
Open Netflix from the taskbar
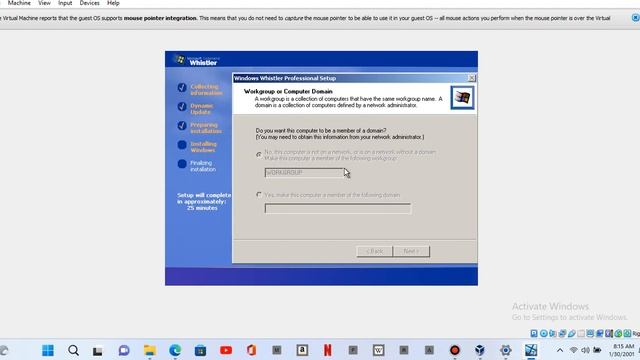coord(327,350)
